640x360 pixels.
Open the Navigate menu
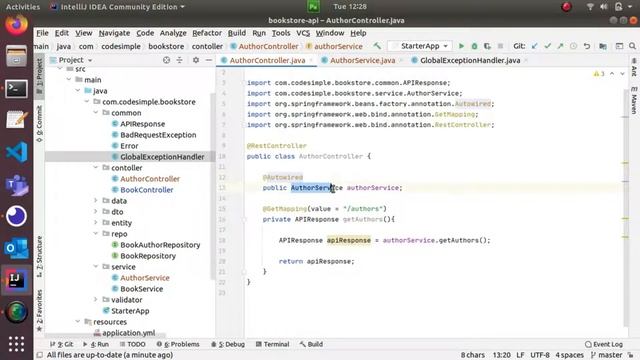tap(114, 33)
